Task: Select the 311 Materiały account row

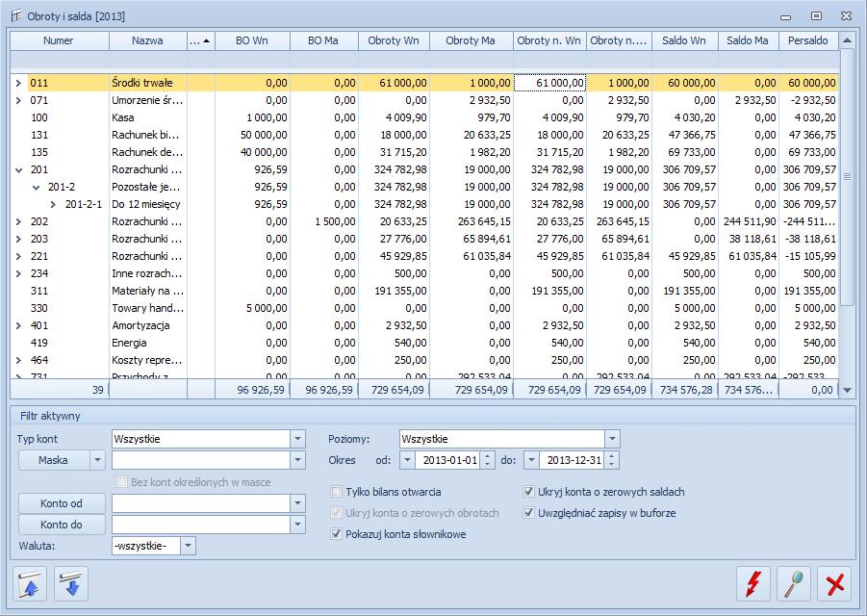Action: (424, 291)
